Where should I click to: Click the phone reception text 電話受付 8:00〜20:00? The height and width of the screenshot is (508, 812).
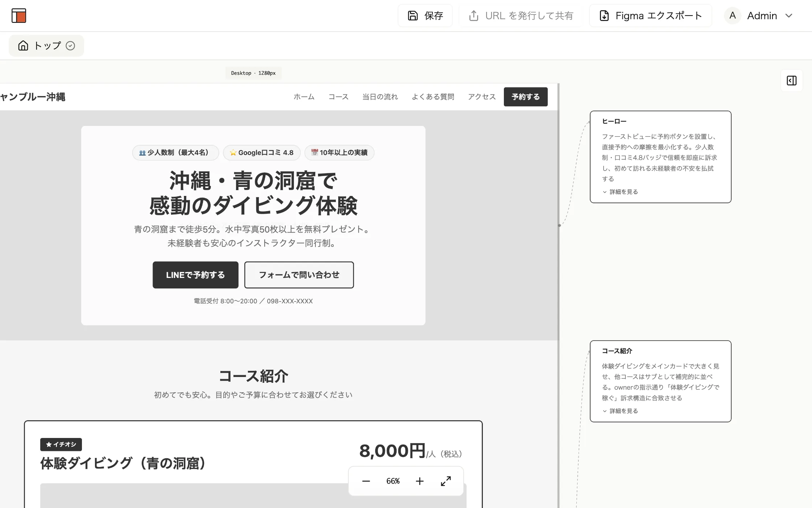[225, 301]
